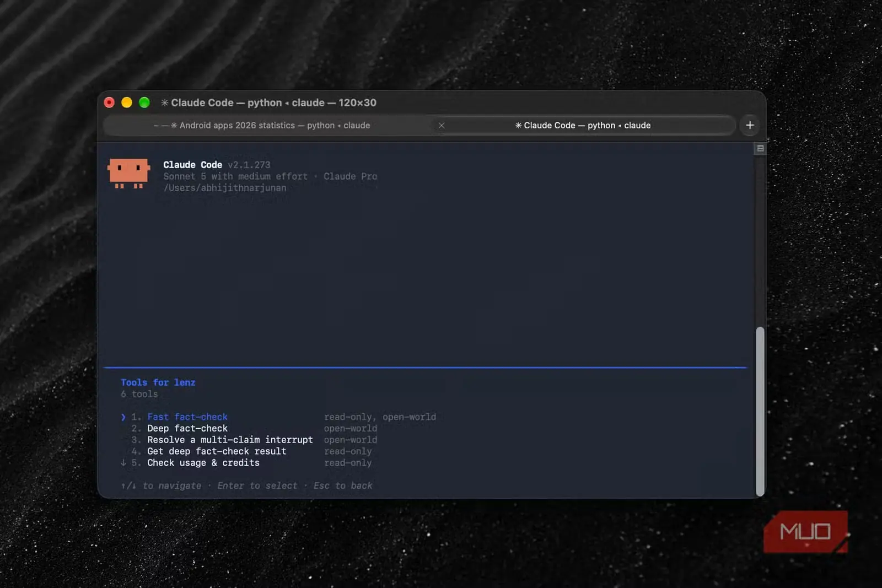Click the Tools for lenz heading
882x588 pixels.
pos(158,382)
